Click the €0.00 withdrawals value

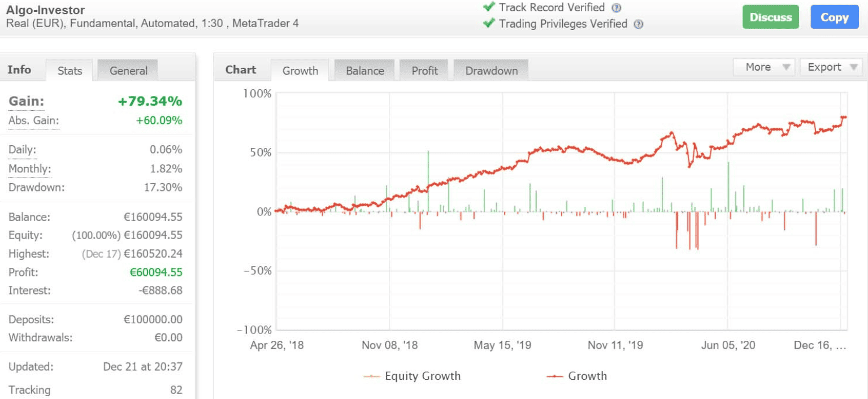(168, 337)
